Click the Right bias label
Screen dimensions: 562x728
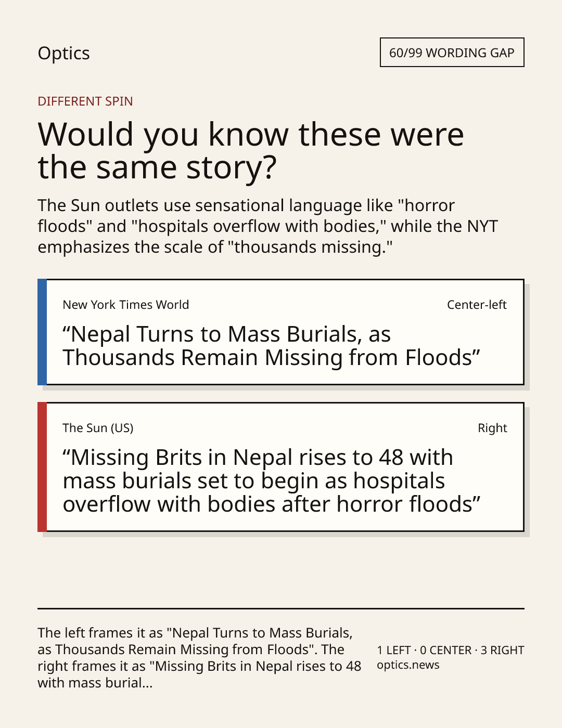coord(492,428)
